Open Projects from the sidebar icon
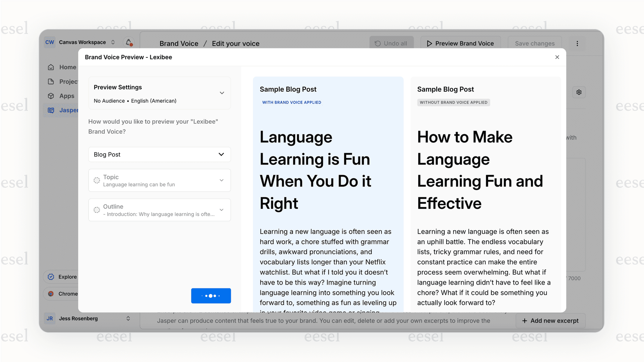 [x=51, y=81]
